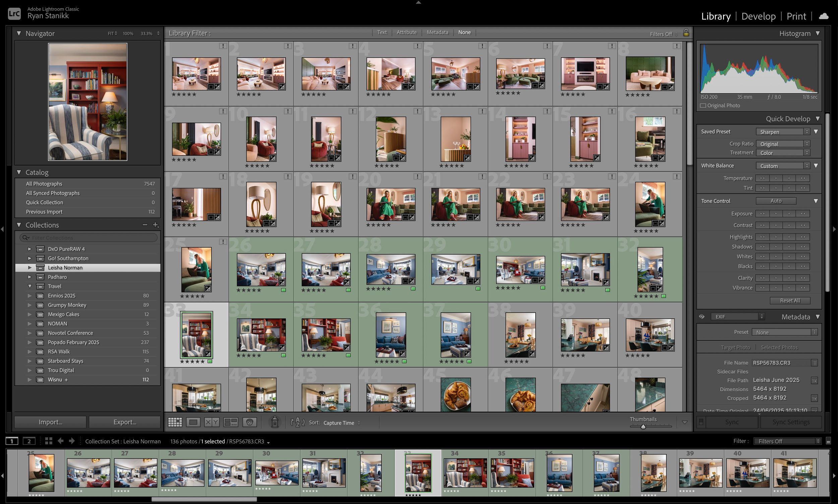838x504 pixels.
Task: Switch to Grid view icon
Action: pos(175,422)
